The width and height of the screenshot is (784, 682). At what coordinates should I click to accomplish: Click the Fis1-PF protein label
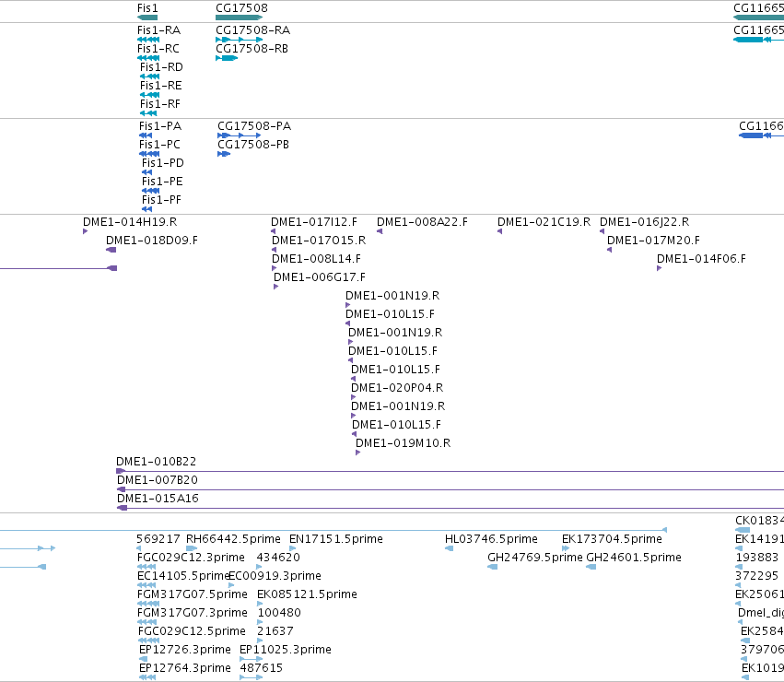tap(161, 200)
